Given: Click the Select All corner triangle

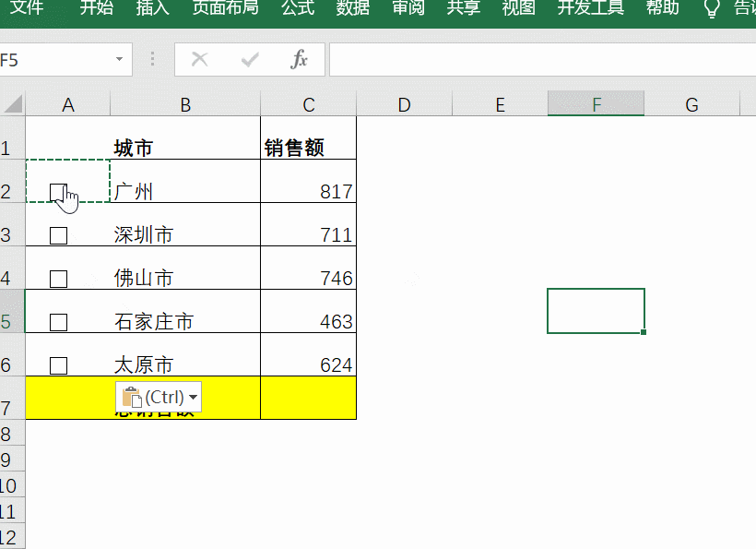Looking at the screenshot, I should (x=13, y=103).
